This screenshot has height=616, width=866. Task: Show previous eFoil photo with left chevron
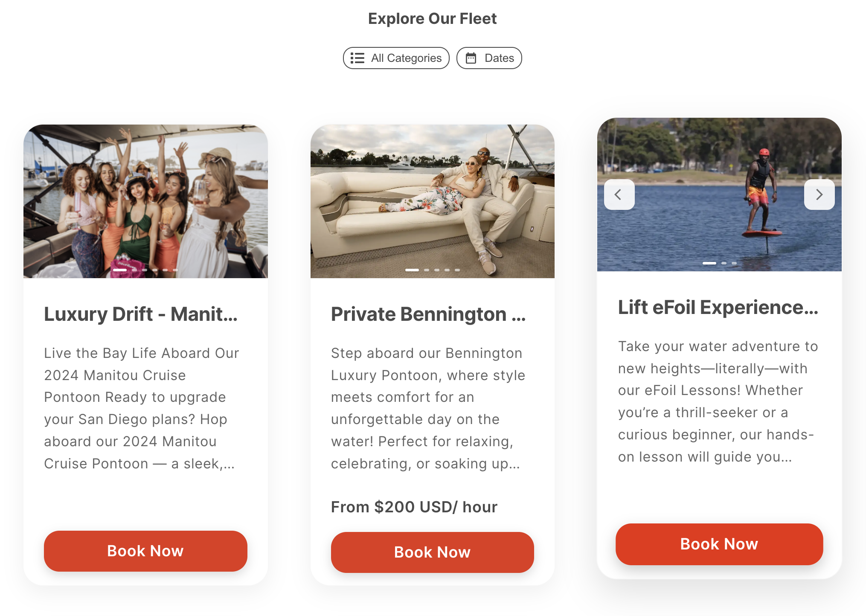tap(619, 195)
